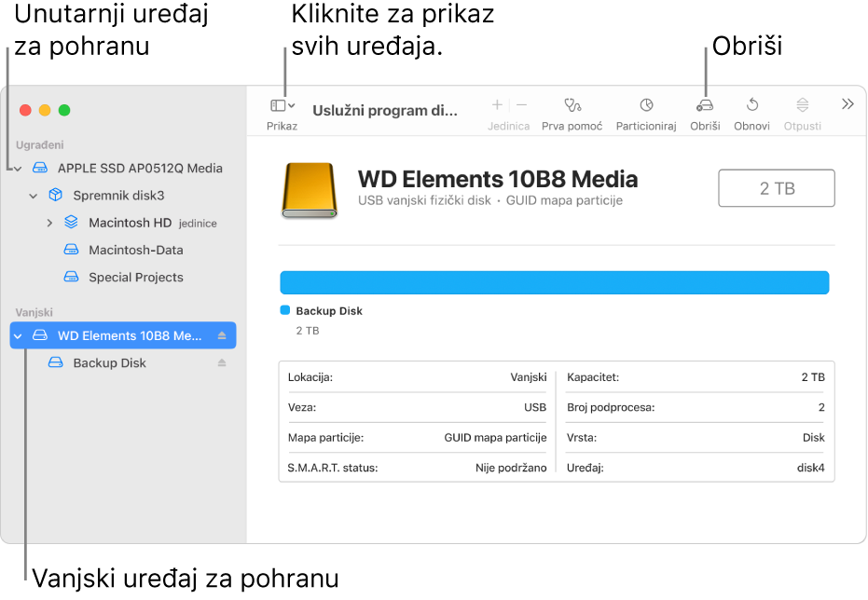The image size is (868, 600).
Task: Click the Kapacitet table label
Action: 593,377
